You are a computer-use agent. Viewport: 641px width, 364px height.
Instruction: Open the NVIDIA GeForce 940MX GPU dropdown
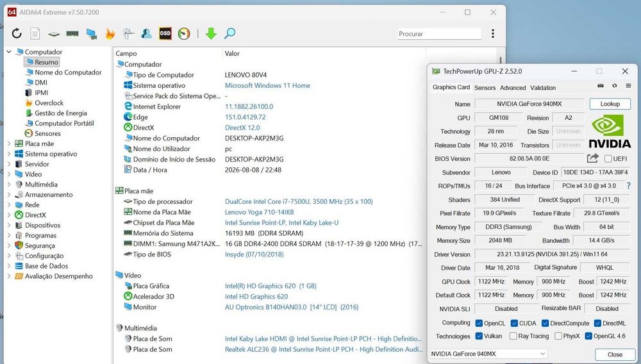[x=488, y=354]
